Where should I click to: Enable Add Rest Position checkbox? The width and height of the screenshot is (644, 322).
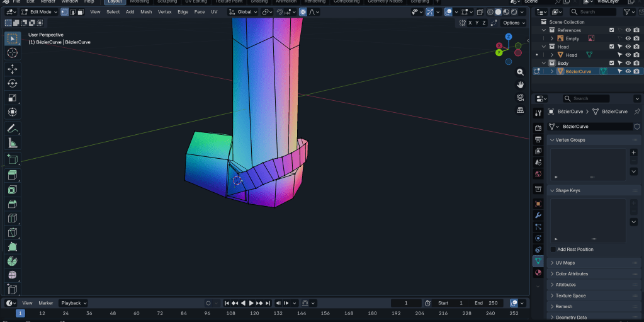click(553, 250)
